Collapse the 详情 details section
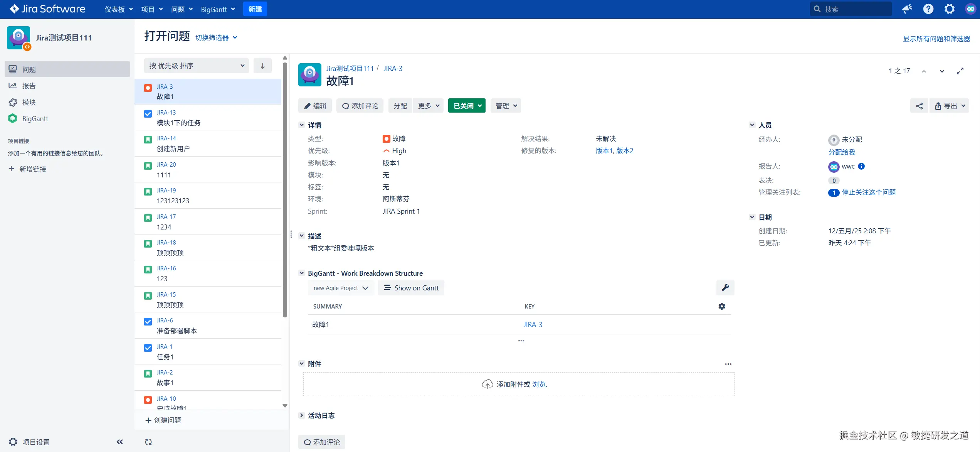980x452 pixels. click(x=302, y=125)
